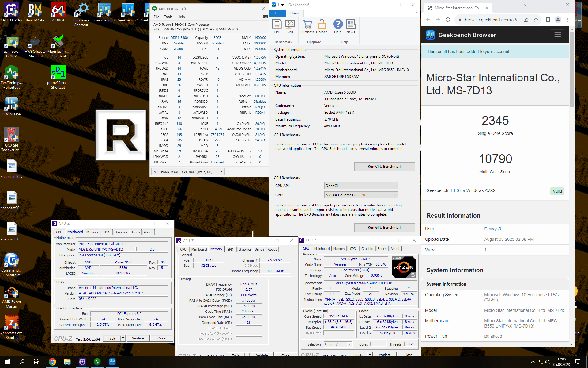Open Windows notification center icon
Screen dimensions: 588x368
click(x=578, y=362)
